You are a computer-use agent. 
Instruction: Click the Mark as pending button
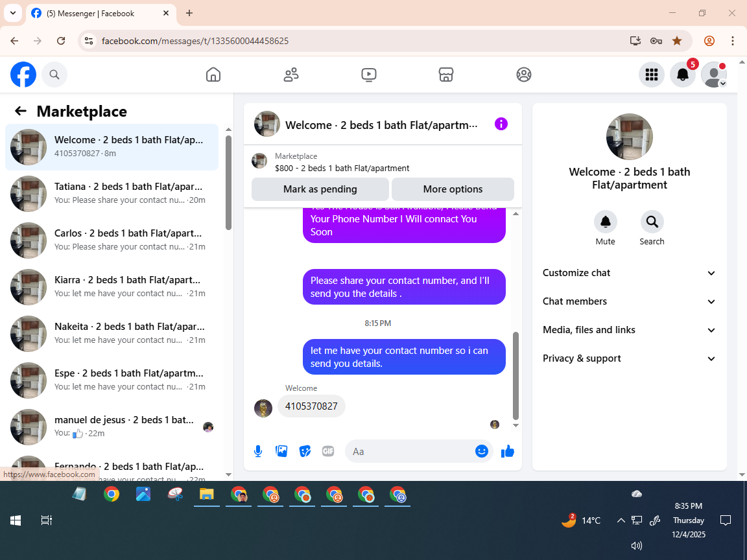320,189
